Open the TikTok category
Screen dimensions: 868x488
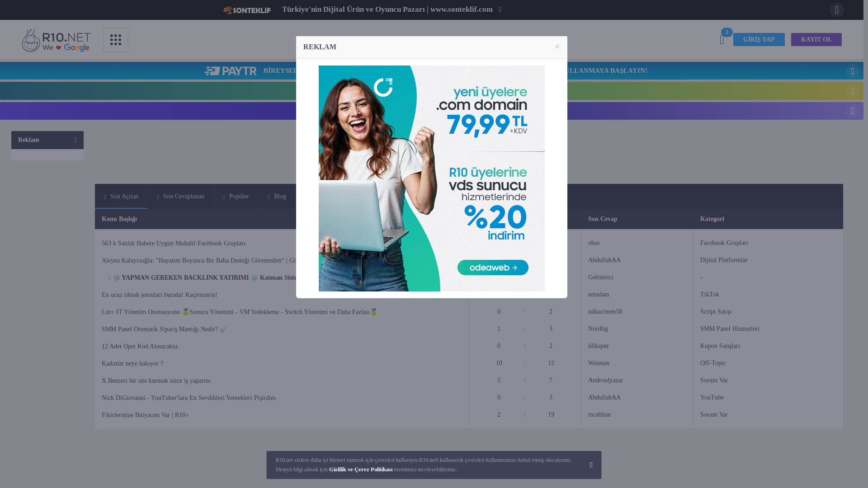[x=709, y=295]
